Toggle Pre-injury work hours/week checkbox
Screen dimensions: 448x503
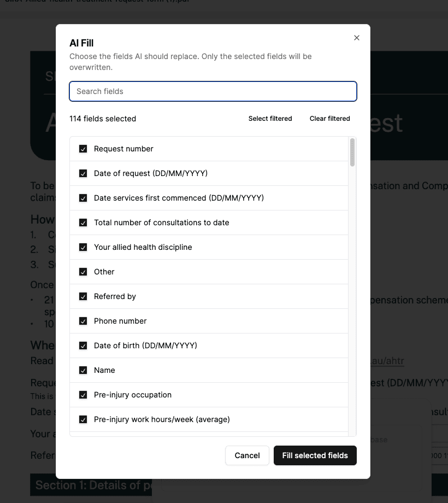pyautogui.click(x=83, y=419)
